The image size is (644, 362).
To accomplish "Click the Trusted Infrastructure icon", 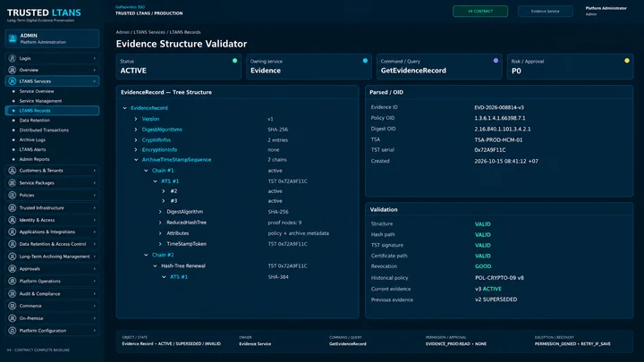I will tap(13, 207).
